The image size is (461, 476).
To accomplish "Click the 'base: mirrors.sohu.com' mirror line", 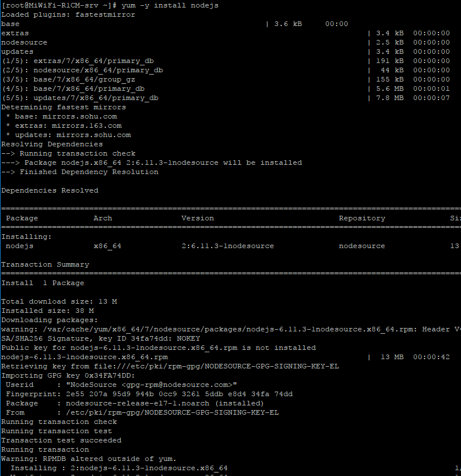I will [x=61, y=117].
